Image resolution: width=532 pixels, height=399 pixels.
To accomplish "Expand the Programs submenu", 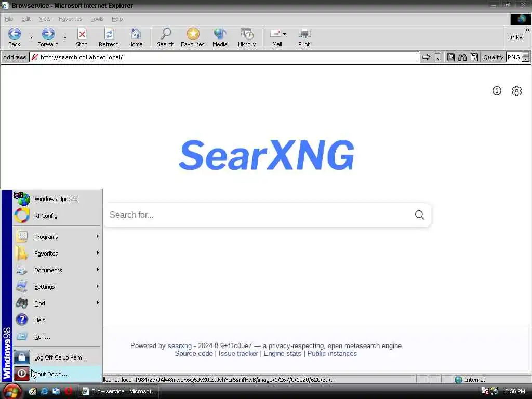I will click(57, 237).
